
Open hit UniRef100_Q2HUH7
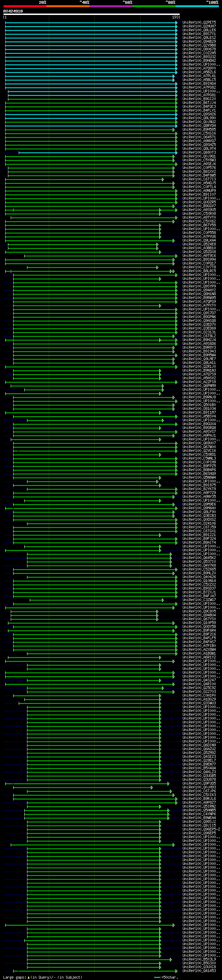point(199,26)
